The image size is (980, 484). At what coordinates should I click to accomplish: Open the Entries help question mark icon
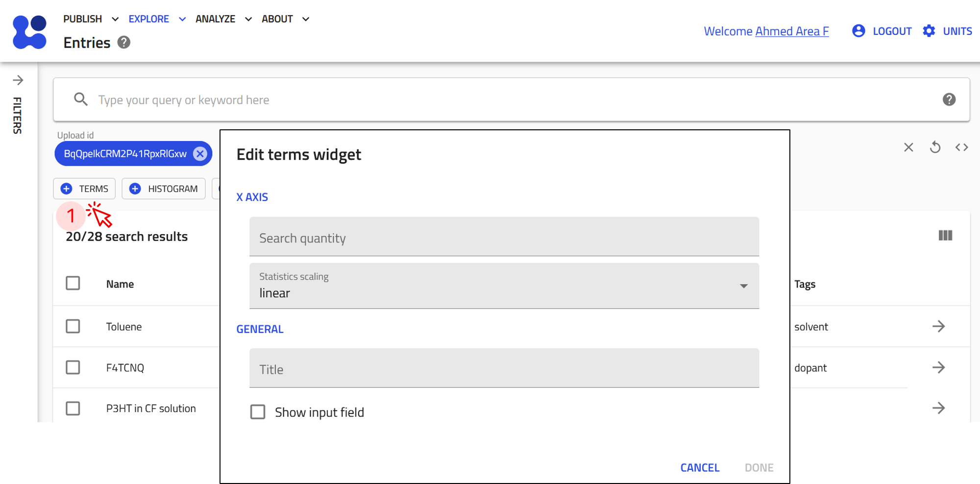pyautogui.click(x=124, y=43)
